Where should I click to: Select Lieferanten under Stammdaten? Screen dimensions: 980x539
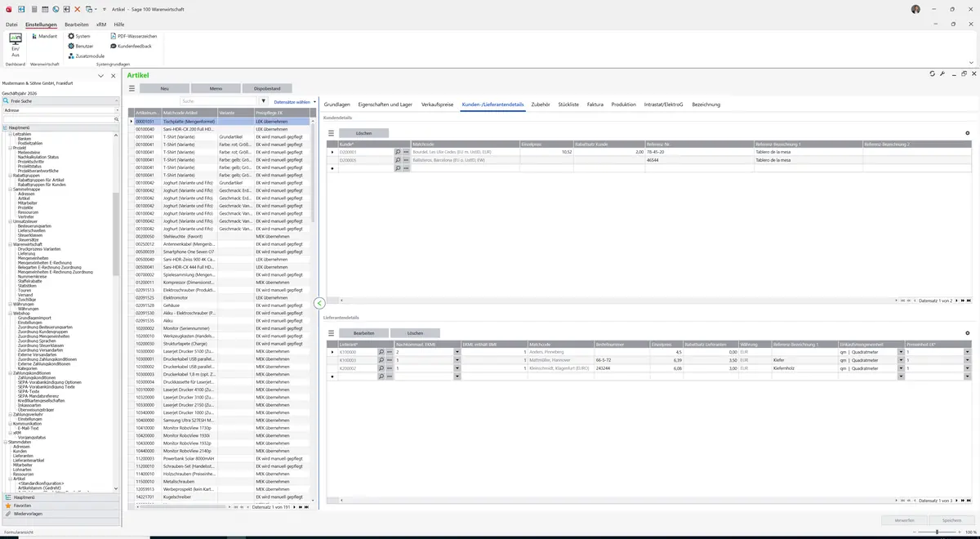[23, 456]
